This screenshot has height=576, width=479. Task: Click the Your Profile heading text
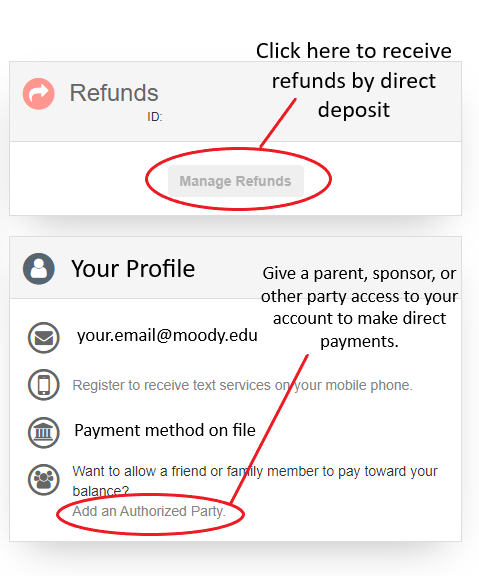click(133, 269)
